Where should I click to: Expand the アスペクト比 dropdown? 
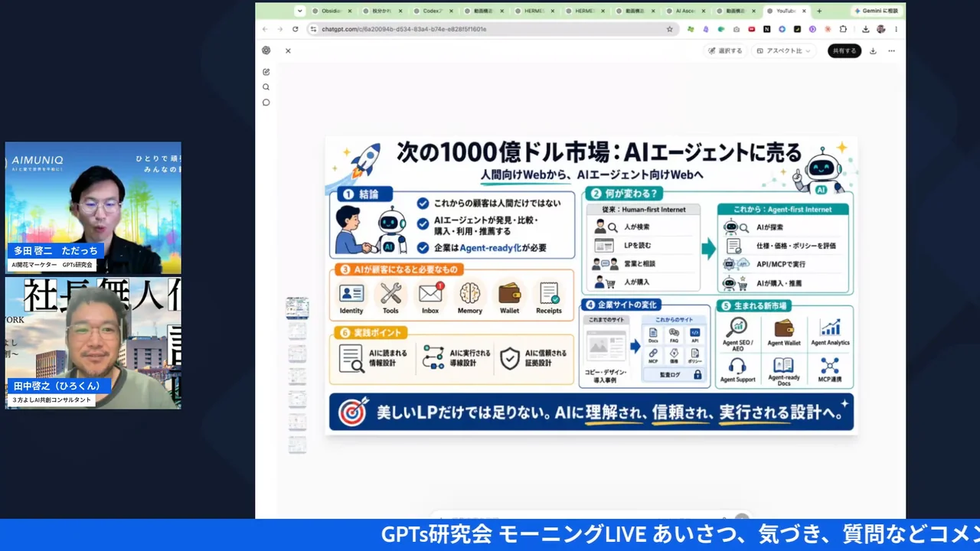pyautogui.click(x=782, y=51)
